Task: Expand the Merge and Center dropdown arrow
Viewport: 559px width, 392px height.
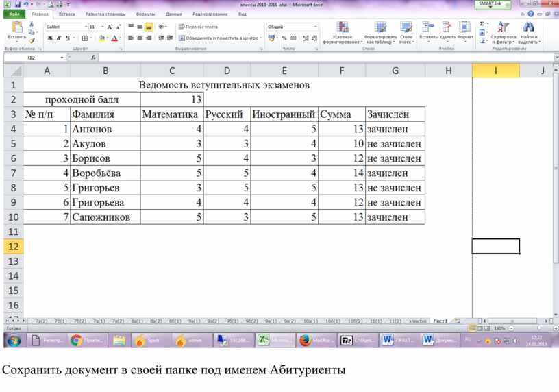Action: pos(261,38)
